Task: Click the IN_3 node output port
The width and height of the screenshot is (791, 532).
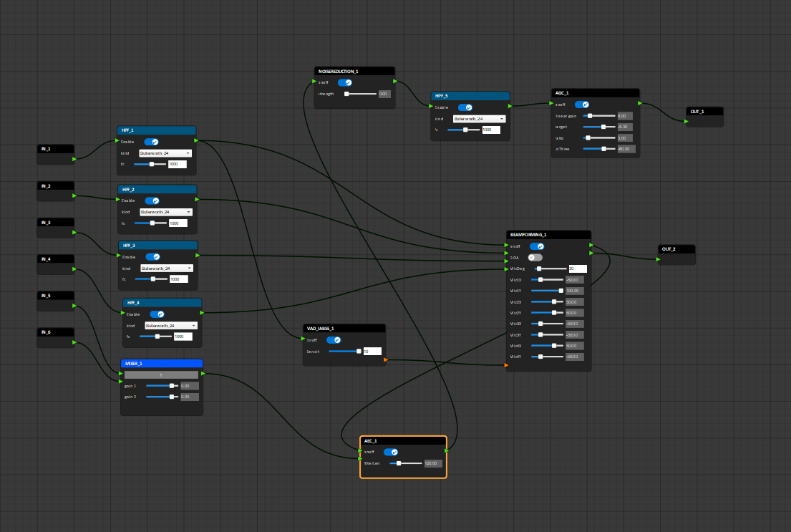Action: 74,232
